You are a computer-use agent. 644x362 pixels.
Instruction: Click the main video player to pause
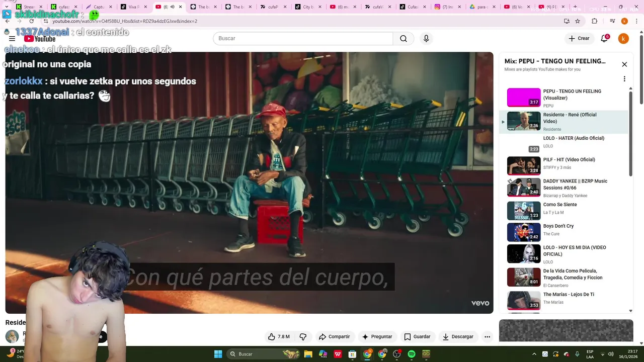coord(249,183)
